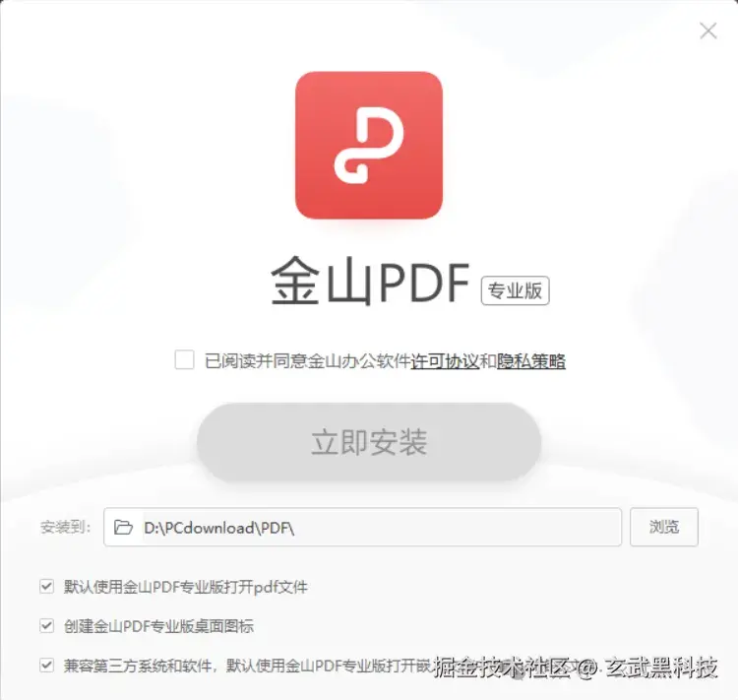Click the red Kingsoft PDF logo icon
This screenshot has width=738, height=700.
pyautogui.click(x=369, y=145)
